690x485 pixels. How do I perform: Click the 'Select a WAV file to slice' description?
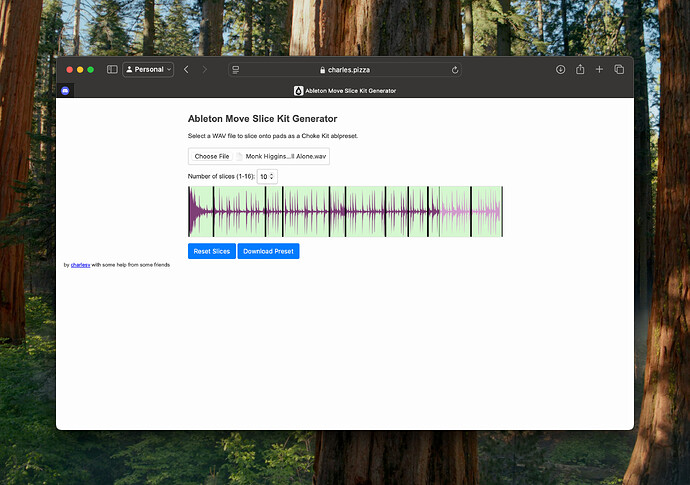click(273, 136)
